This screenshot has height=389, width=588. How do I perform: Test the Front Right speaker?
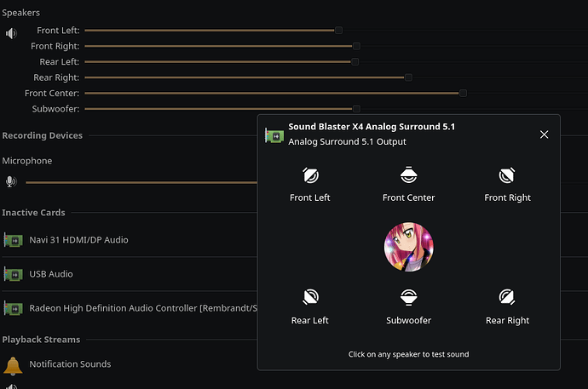507,176
